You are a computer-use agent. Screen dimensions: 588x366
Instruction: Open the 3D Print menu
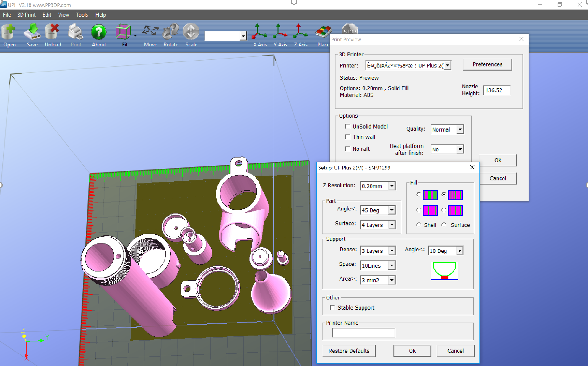click(27, 15)
